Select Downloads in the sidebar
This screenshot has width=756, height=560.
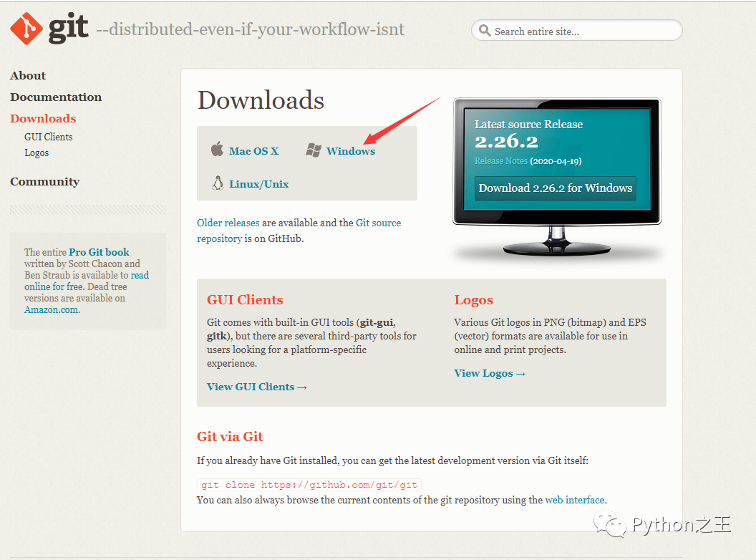(43, 119)
